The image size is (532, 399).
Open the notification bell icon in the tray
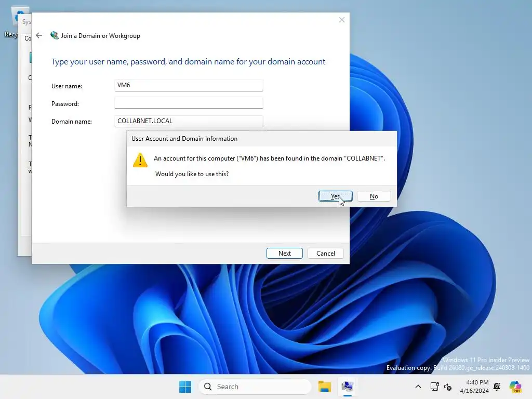point(497,387)
